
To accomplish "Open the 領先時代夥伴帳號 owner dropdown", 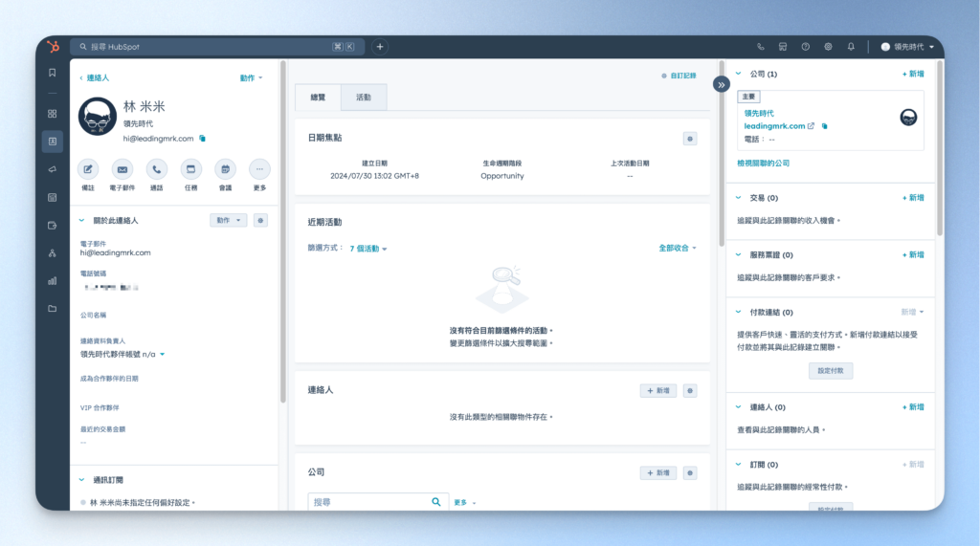I will pyautogui.click(x=122, y=354).
